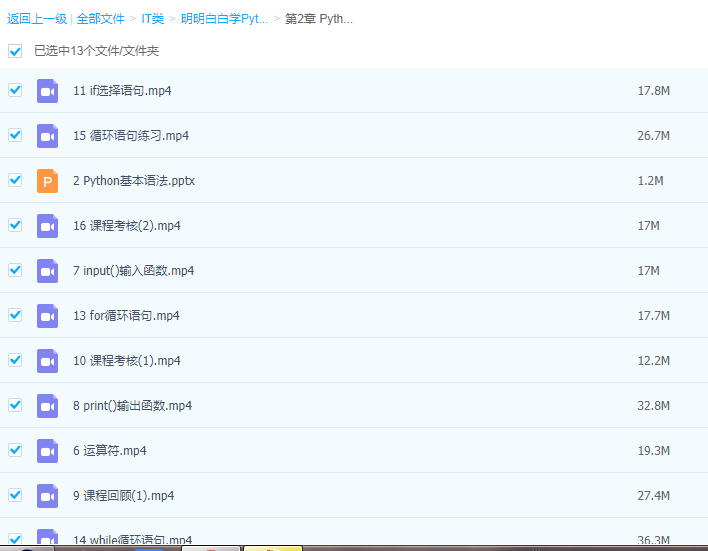This screenshot has width=708, height=551.
Task: Uncheck the checkbox for 10 课程考核(1).mp4
Action: (x=15, y=360)
